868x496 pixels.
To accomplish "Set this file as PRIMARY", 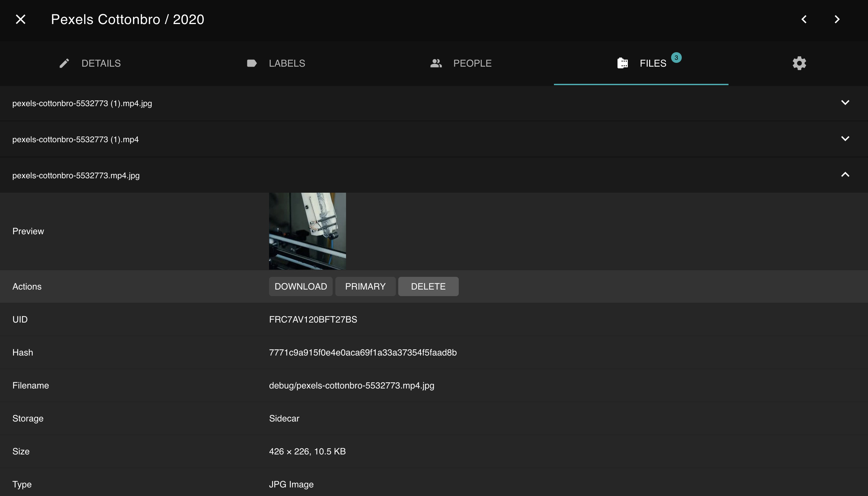I will pos(365,286).
